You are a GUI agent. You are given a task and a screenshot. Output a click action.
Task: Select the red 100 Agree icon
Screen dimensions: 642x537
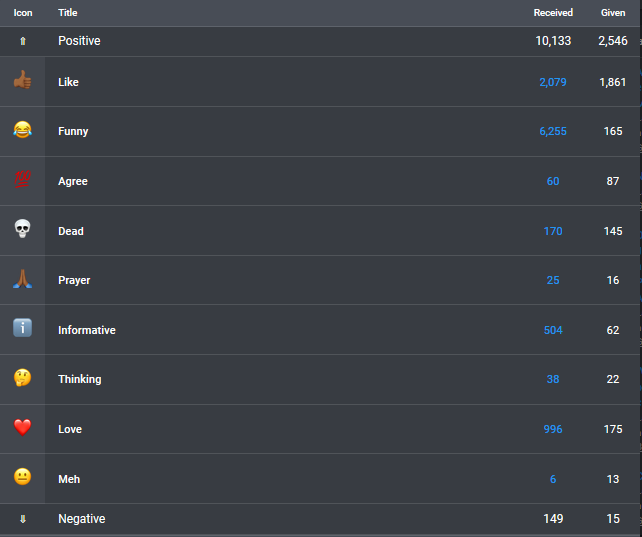coord(23,179)
